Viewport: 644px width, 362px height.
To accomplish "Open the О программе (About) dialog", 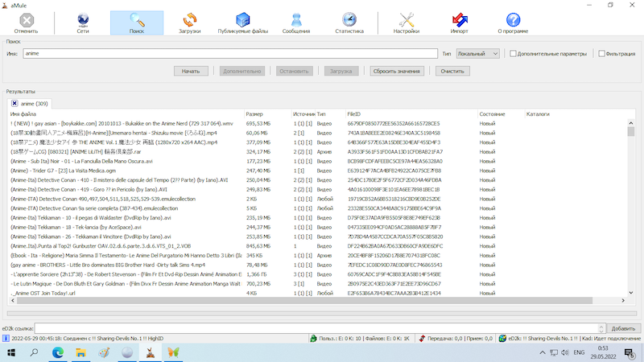I will 513,23.
